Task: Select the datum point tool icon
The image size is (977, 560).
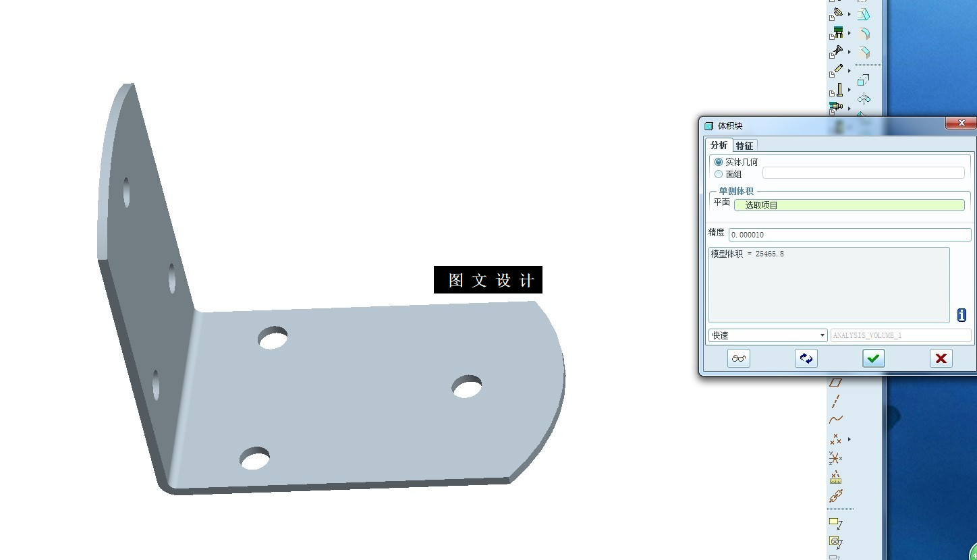Action: (836, 439)
